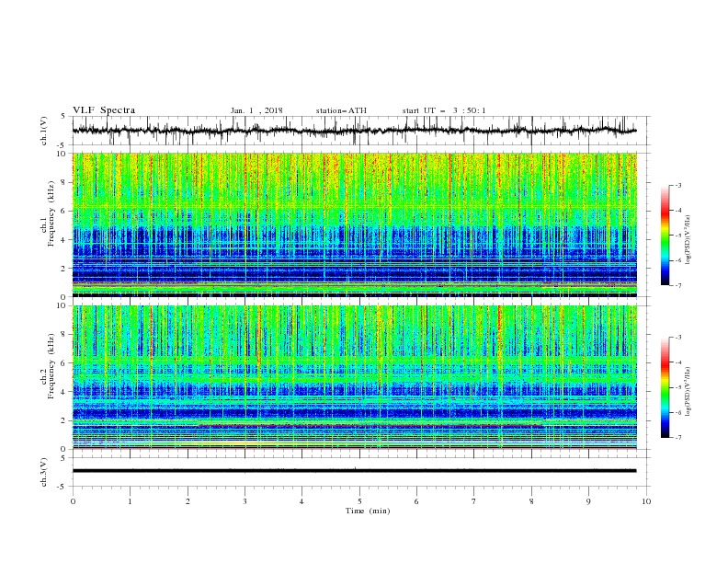Click the 'ch.3(V)' axis label
Viewport: 728px width, 563px height.
point(44,472)
